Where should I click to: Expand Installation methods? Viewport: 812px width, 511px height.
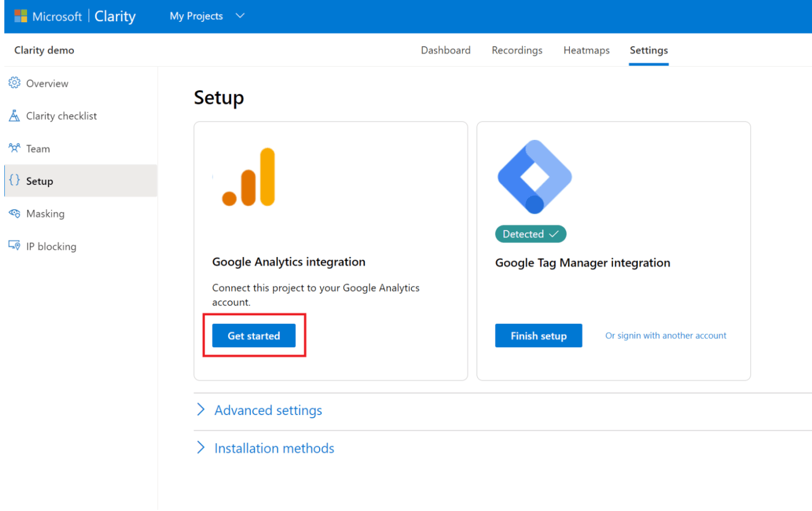pyautogui.click(x=274, y=448)
